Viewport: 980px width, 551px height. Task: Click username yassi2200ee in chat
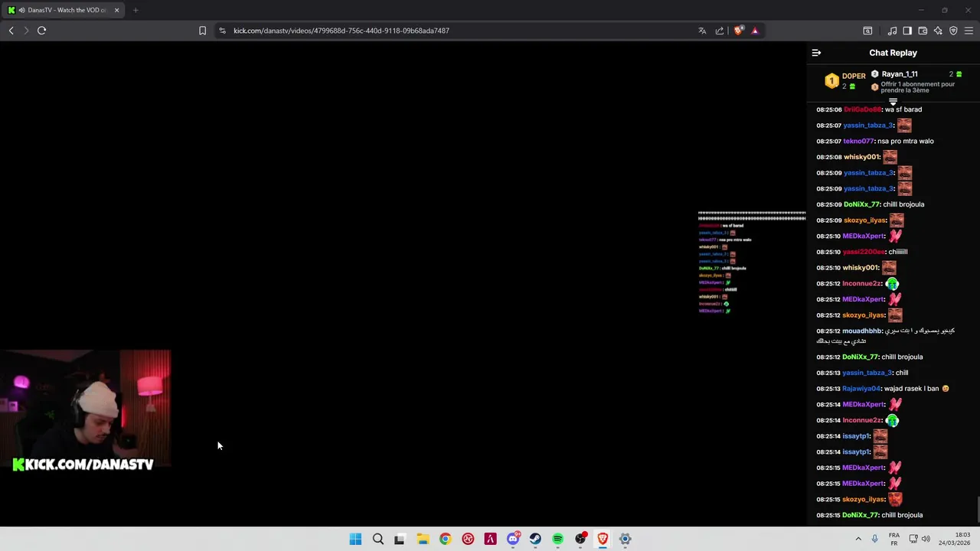(x=864, y=252)
